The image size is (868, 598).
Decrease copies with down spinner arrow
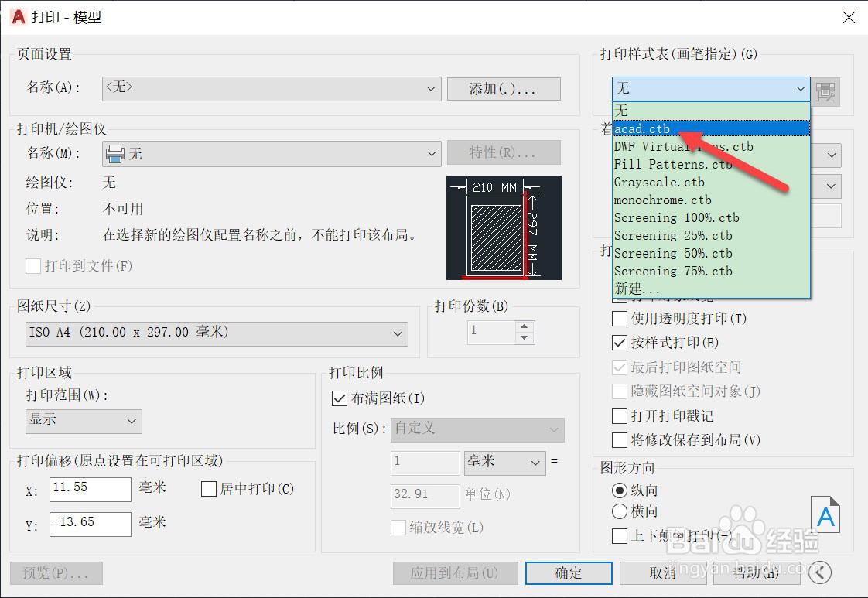pyautogui.click(x=525, y=338)
